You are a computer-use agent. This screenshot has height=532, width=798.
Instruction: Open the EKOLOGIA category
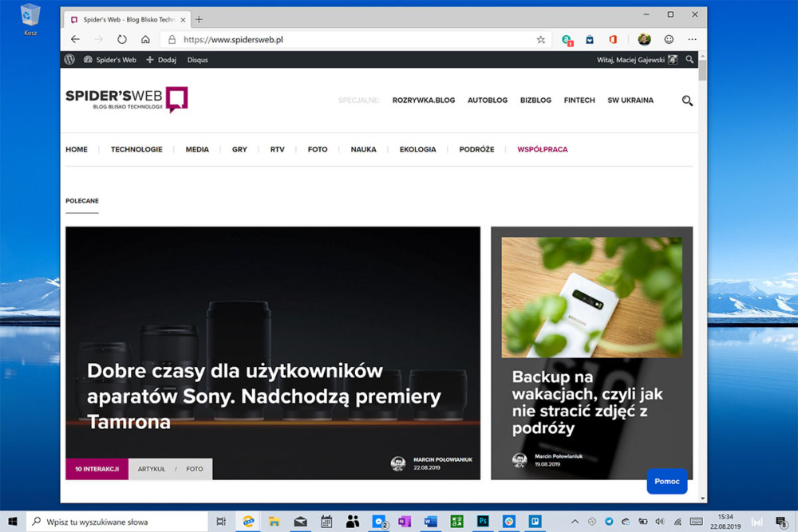point(417,149)
